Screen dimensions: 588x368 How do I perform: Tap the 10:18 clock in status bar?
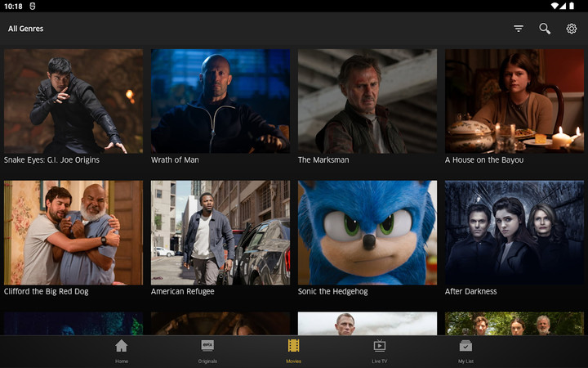point(13,6)
